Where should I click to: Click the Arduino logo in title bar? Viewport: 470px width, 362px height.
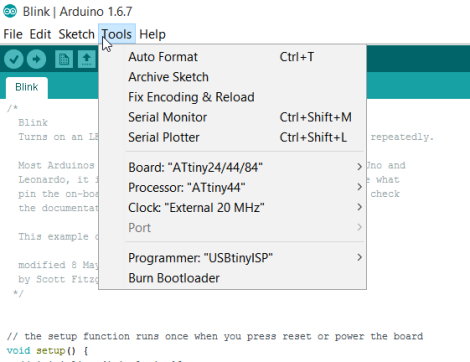point(10,11)
